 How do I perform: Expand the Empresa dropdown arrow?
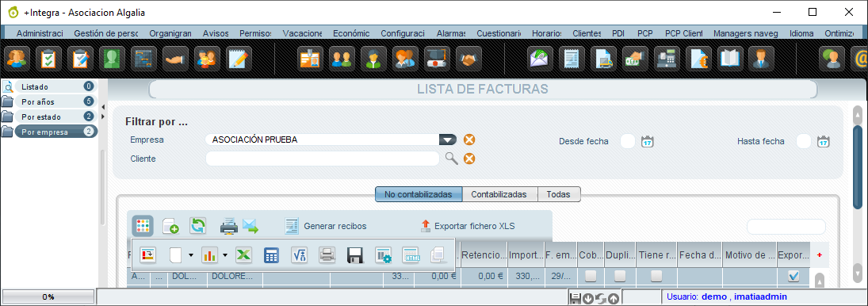point(448,140)
